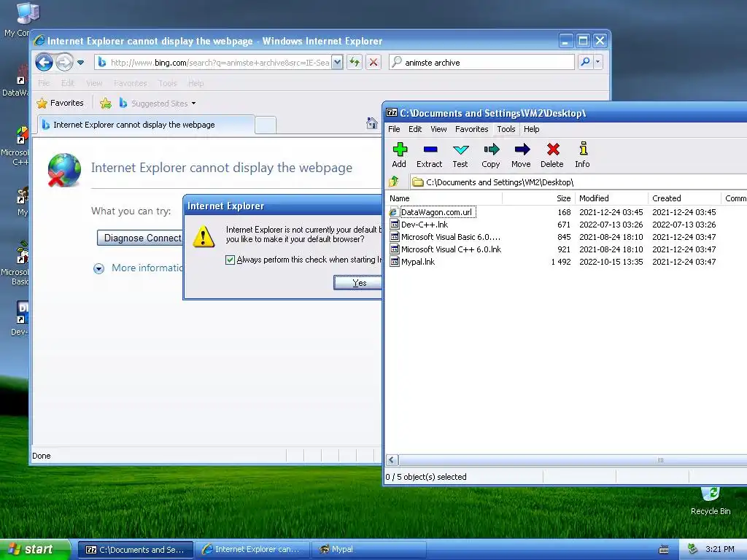
Task: Open 7-Zip View menu
Action: tap(438, 129)
